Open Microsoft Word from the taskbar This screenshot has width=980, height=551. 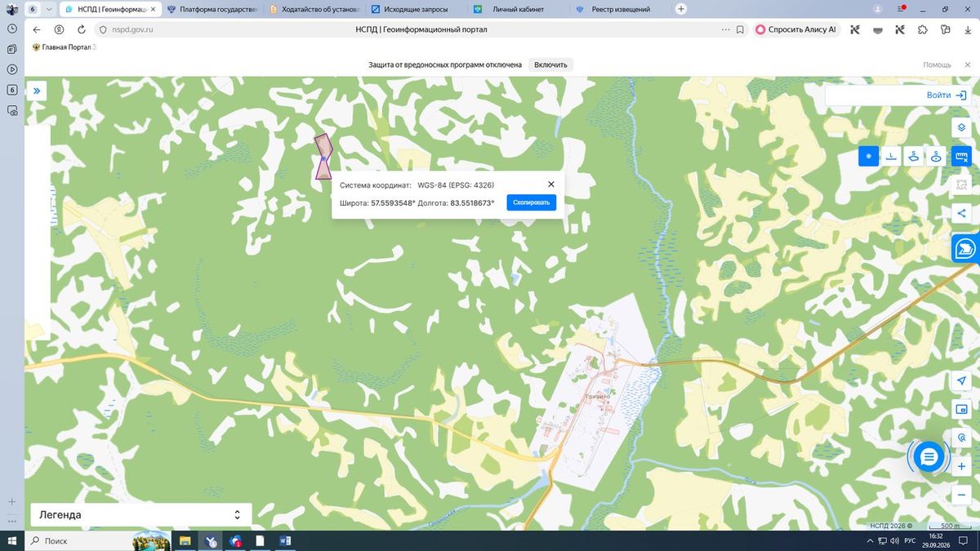[286, 540]
